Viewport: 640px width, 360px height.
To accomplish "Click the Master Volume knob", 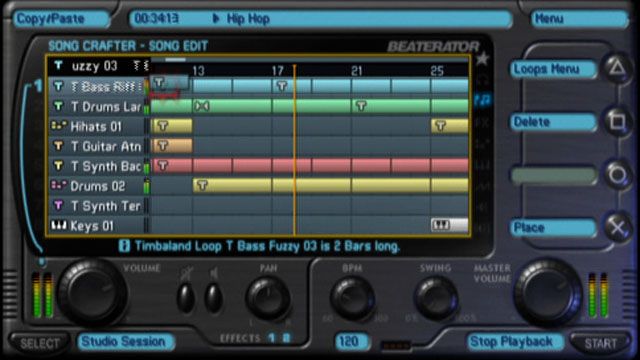I will pos(548,293).
